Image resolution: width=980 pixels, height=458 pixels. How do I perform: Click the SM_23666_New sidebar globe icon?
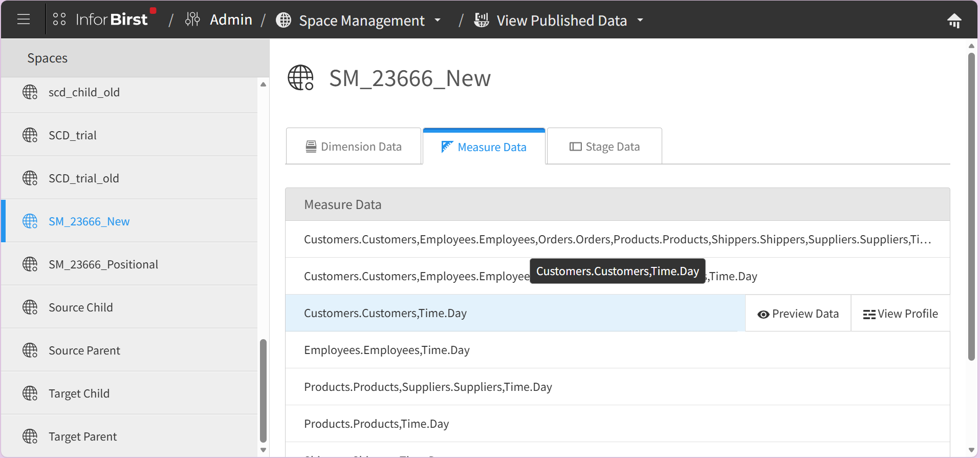pyautogui.click(x=30, y=221)
